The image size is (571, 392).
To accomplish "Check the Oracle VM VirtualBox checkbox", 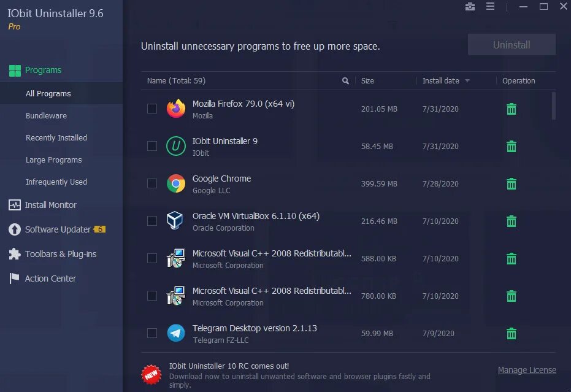I will [152, 221].
